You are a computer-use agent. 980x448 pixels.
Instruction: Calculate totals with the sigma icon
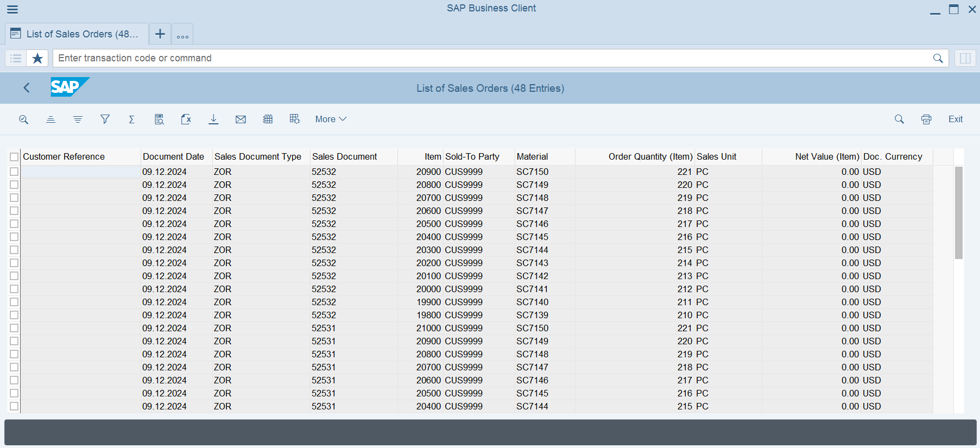point(132,119)
